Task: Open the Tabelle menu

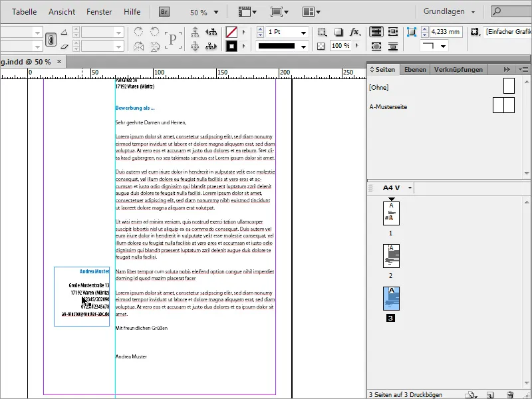Action: [25, 12]
